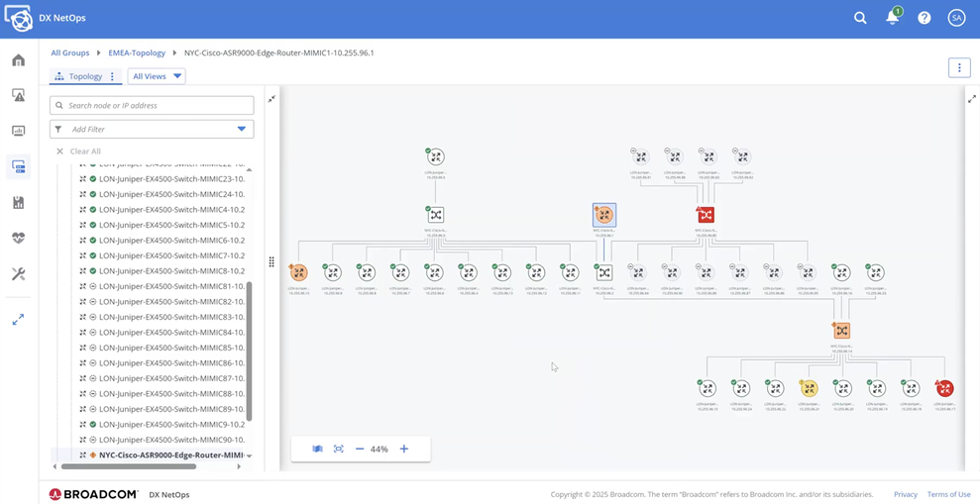Click horizontal scrollbar left arrow in list
The image size is (980, 504).
(54, 466)
